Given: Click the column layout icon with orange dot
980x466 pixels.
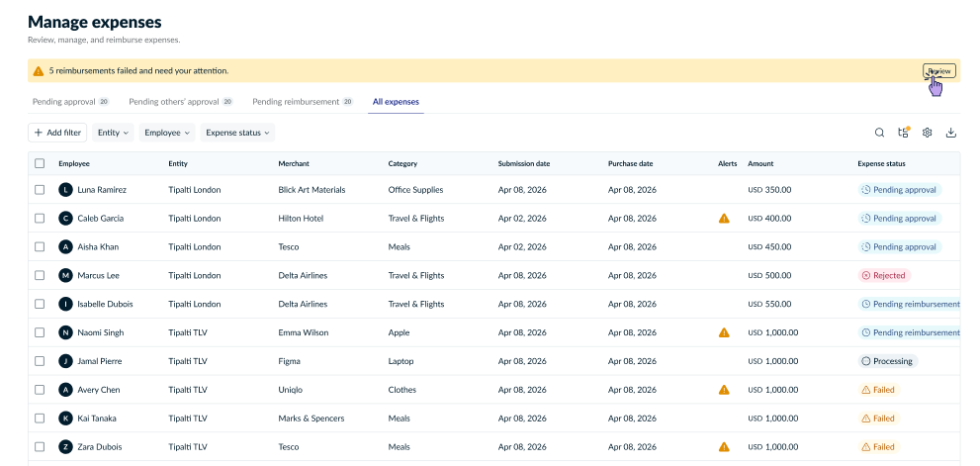Looking at the screenshot, I should 903,132.
